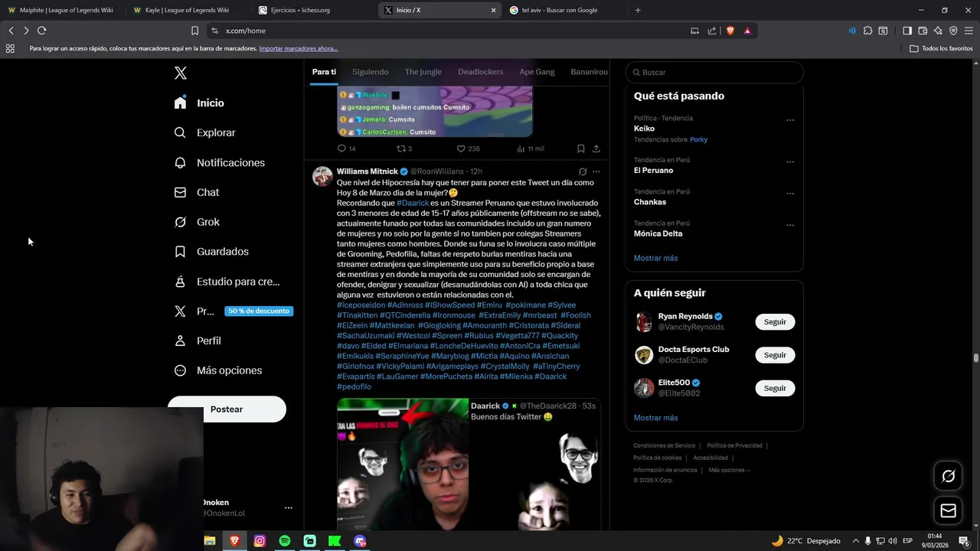Open the #pedofilo hashtag link
Image resolution: width=980 pixels, height=551 pixels.
354,386
